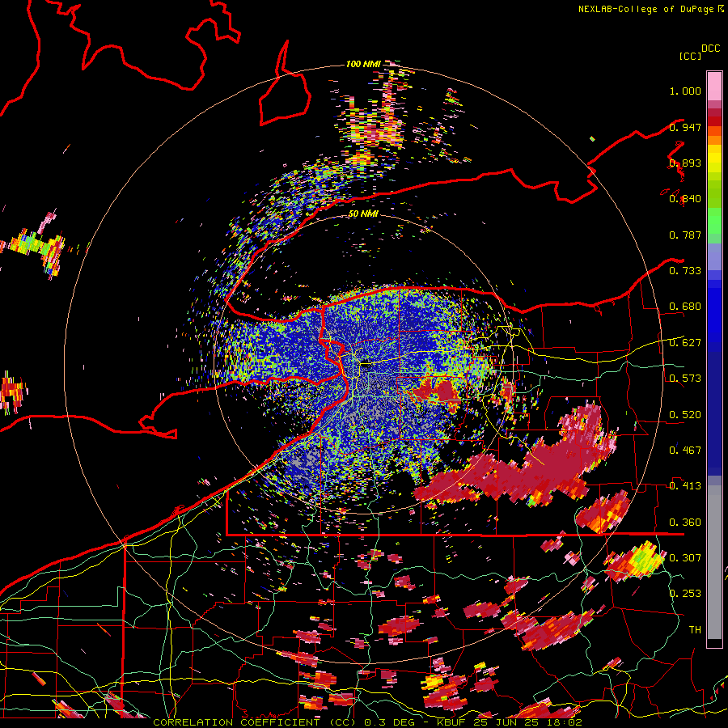Select the 1.000 legend value
Image resolution: width=728 pixels, height=728 pixels.
coord(685,91)
